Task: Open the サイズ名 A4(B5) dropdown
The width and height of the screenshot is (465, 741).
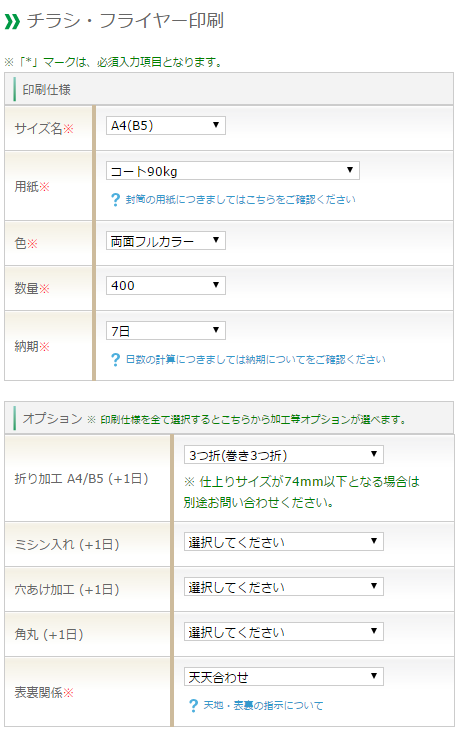Action: tap(166, 126)
